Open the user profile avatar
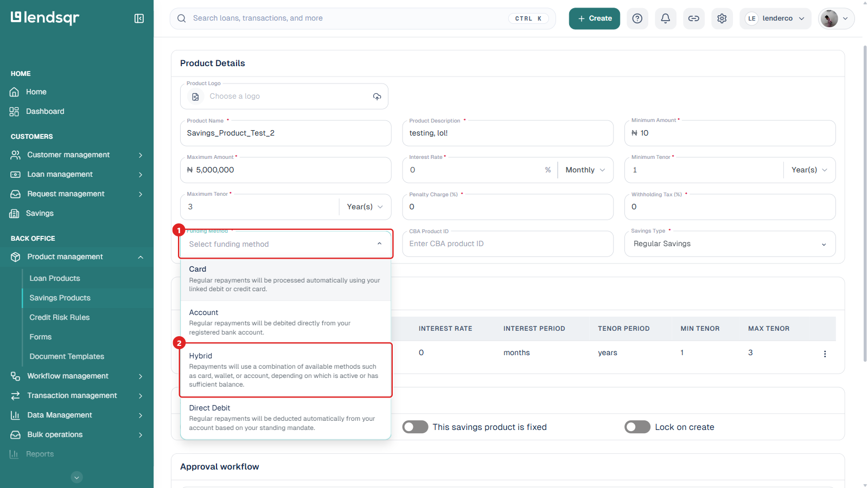 pyautogui.click(x=829, y=18)
